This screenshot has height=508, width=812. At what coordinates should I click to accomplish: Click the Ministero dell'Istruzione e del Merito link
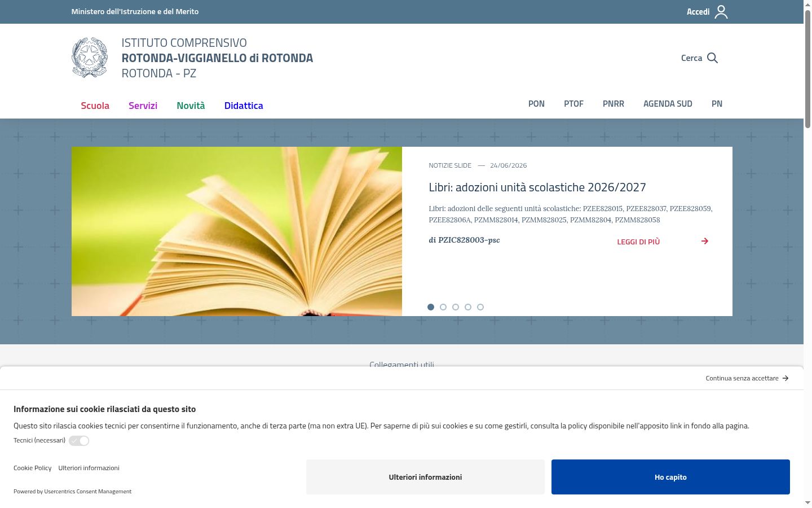click(x=135, y=11)
